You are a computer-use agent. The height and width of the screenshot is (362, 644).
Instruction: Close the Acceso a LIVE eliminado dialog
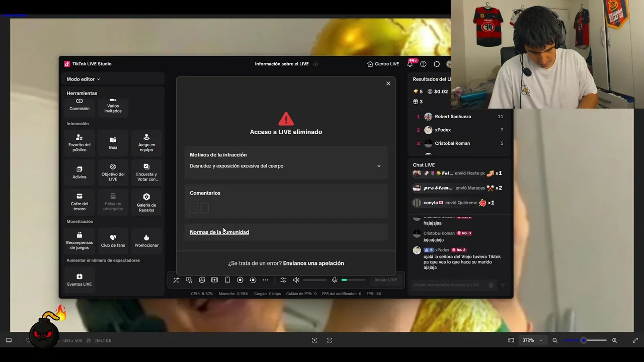tap(388, 83)
